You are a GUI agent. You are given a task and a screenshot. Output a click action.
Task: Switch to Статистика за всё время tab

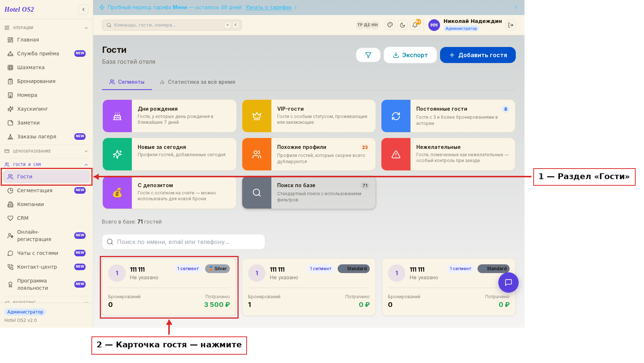[x=197, y=82]
